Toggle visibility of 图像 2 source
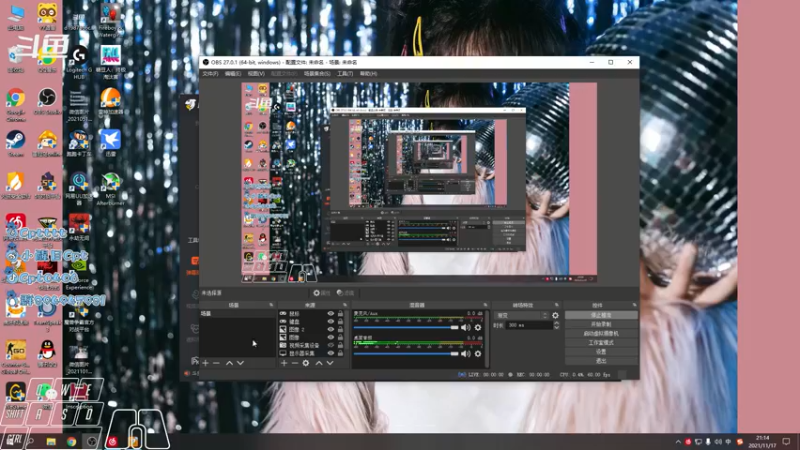 pos(331,330)
